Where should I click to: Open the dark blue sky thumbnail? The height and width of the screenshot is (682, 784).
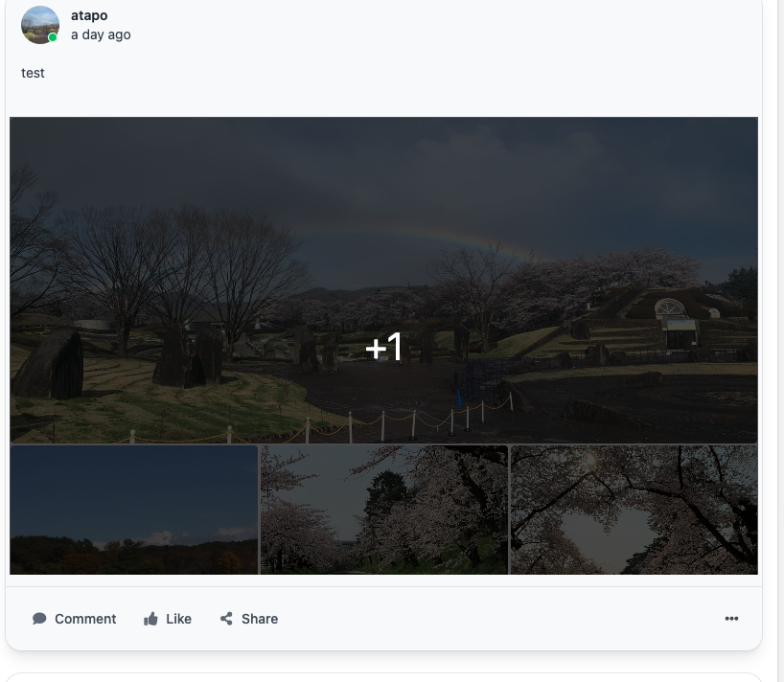134,510
